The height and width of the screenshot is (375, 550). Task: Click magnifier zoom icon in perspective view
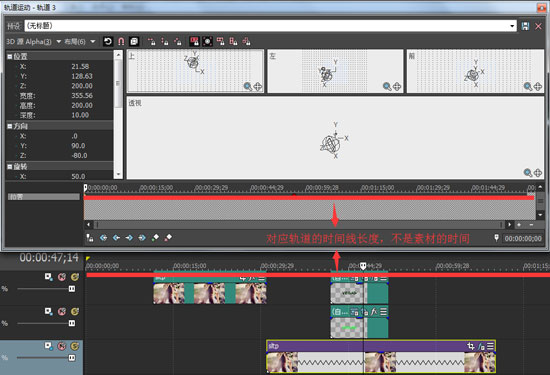528,173
